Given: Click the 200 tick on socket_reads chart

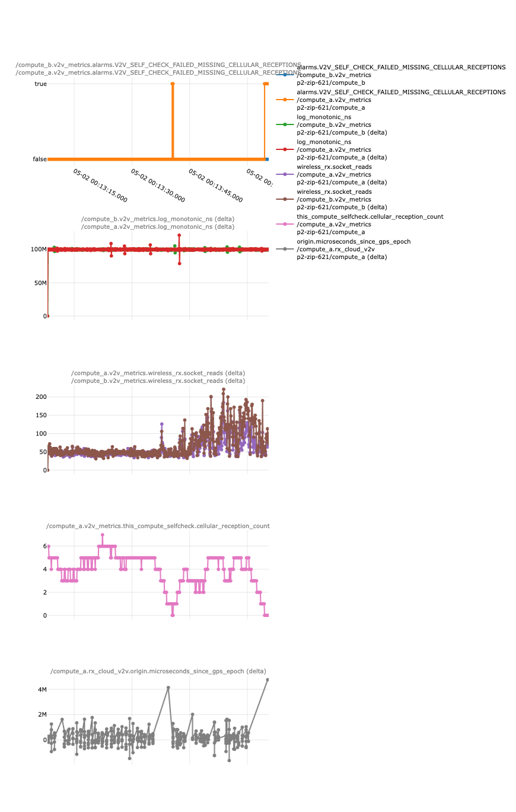Looking at the screenshot, I should point(41,397).
